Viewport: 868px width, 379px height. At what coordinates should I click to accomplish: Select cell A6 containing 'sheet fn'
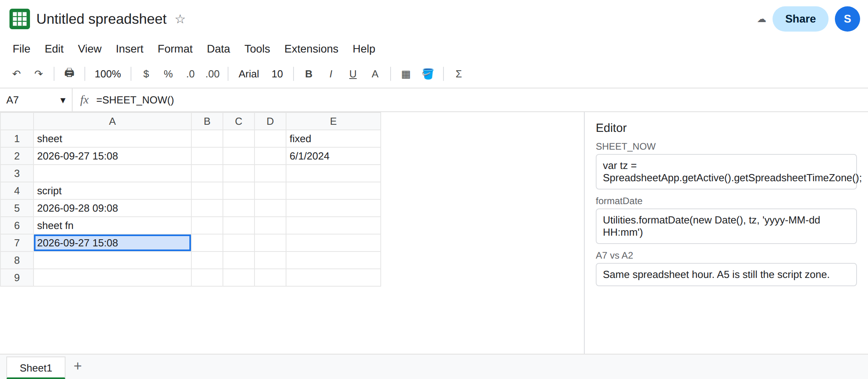pyautogui.click(x=112, y=225)
